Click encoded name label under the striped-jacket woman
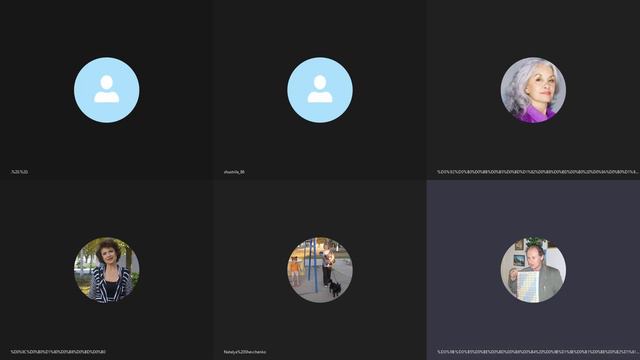The width and height of the screenshot is (640, 360). click(58, 352)
